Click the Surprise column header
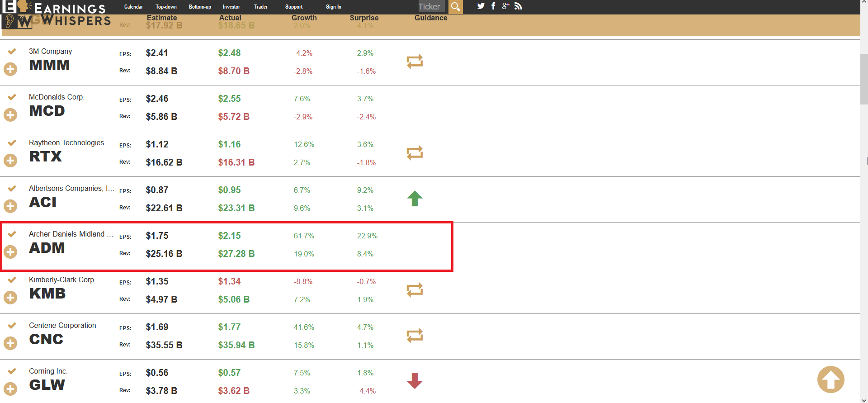This screenshot has height=403, width=868. (364, 18)
